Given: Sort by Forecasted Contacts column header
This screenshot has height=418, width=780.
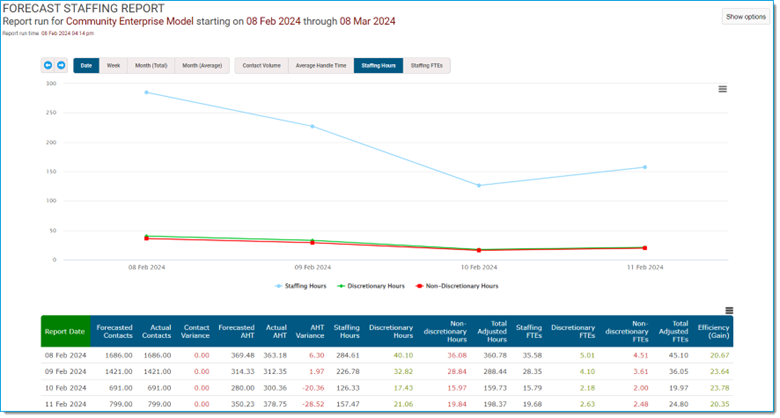Looking at the screenshot, I should coord(114,331).
